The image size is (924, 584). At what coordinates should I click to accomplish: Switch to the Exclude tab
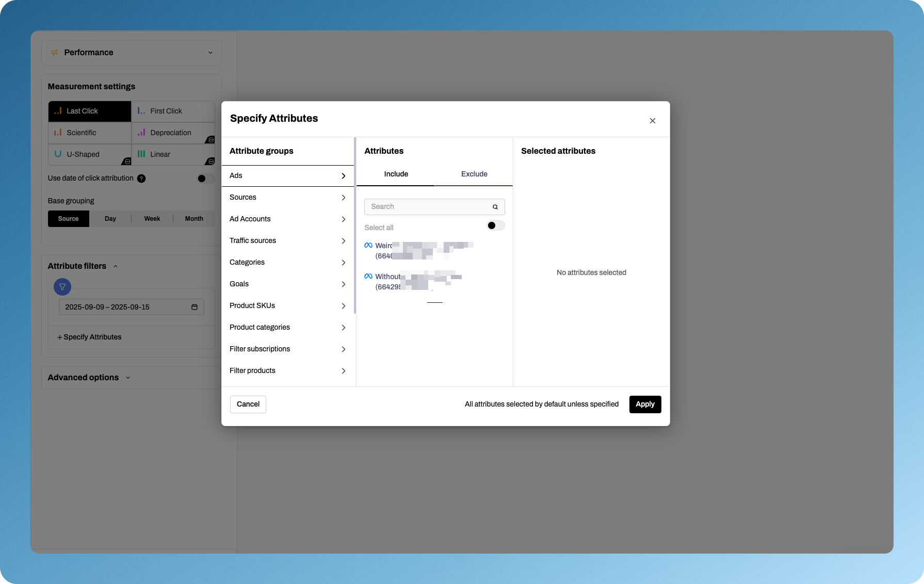click(x=474, y=174)
